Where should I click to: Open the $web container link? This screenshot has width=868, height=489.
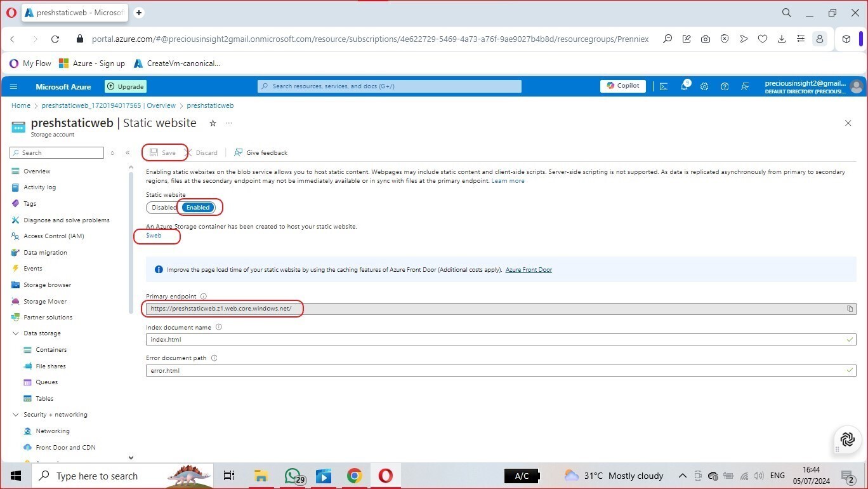pyautogui.click(x=154, y=236)
